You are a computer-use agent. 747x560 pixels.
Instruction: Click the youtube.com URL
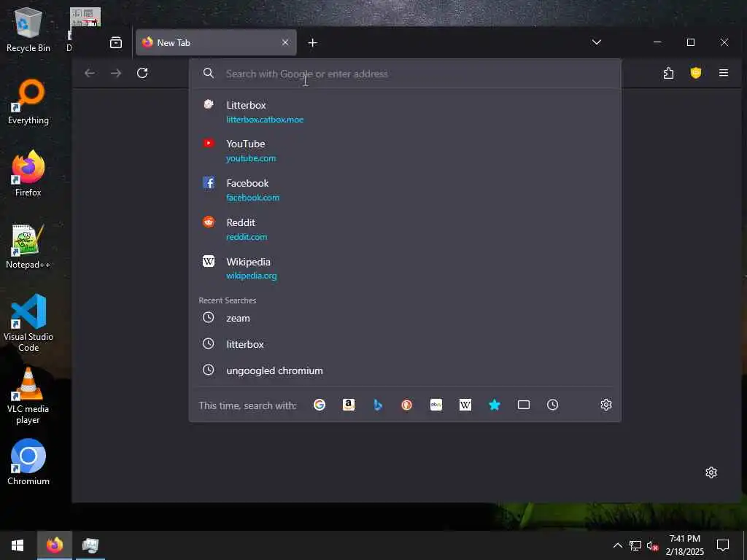(x=251, y=158)
